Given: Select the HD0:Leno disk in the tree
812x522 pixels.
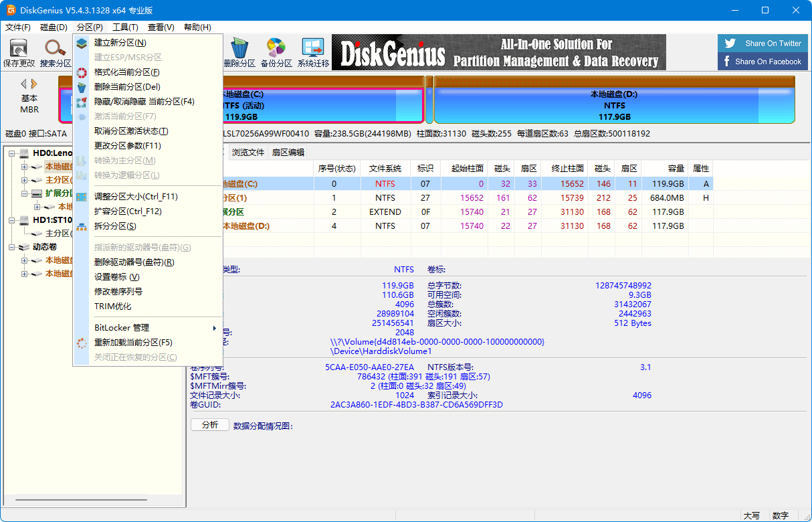Looking at the screenshot, I should tap(52, 153).
